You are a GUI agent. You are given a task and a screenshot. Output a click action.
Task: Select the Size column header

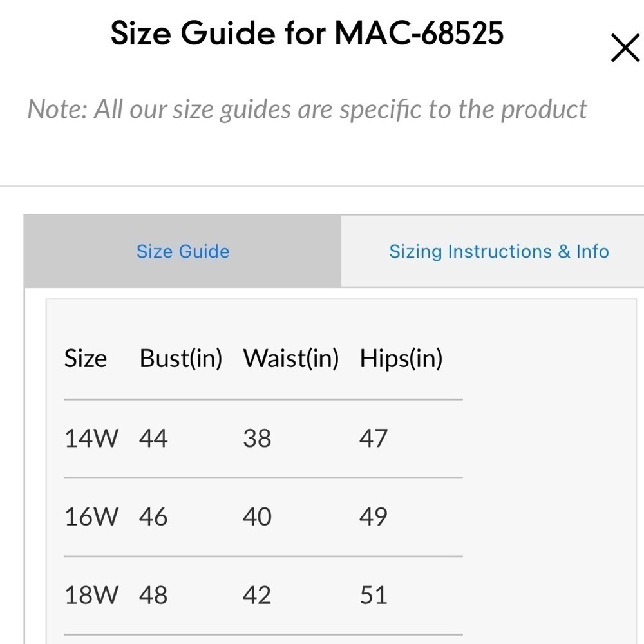pos(86,358)
